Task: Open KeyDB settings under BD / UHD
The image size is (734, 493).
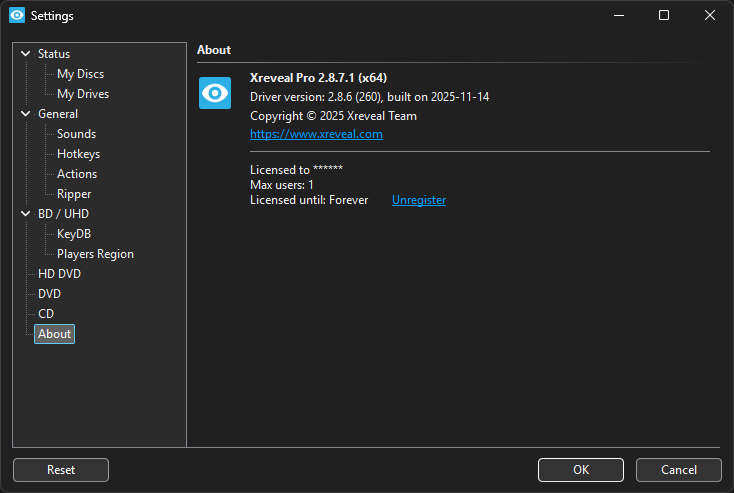Action: (x=74, y=234)
